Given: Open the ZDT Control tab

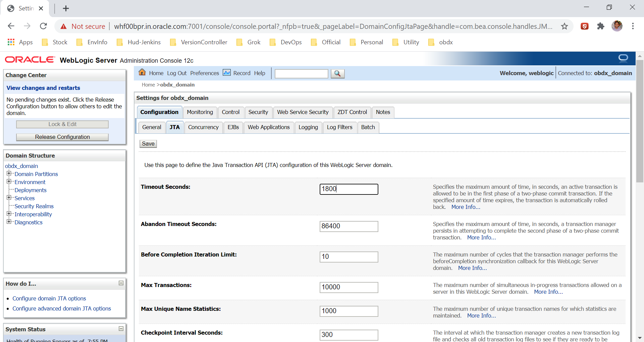Looking at the screenshot, I should coord(352,112).
